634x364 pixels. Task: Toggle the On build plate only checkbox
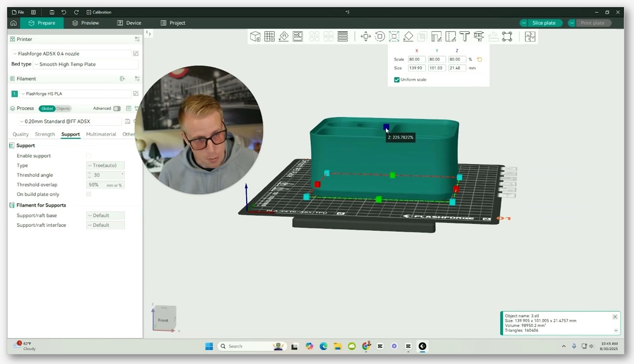[x=89, y=194]
